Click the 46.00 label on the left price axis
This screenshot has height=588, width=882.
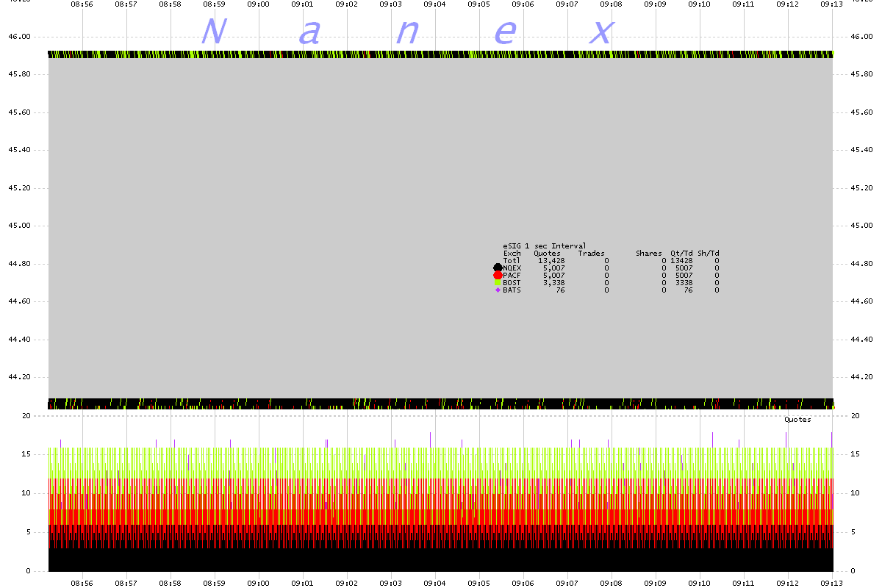point(18,37)
